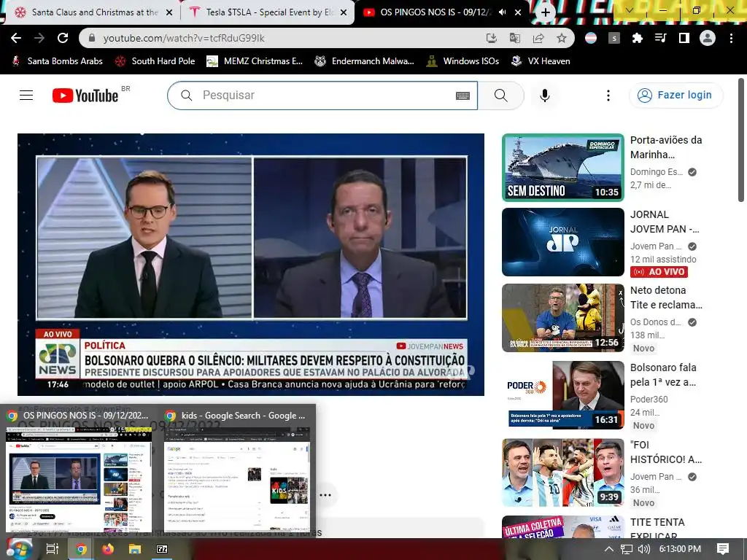
Task: Go back to the previous page
Action: (x=16, y=38)
